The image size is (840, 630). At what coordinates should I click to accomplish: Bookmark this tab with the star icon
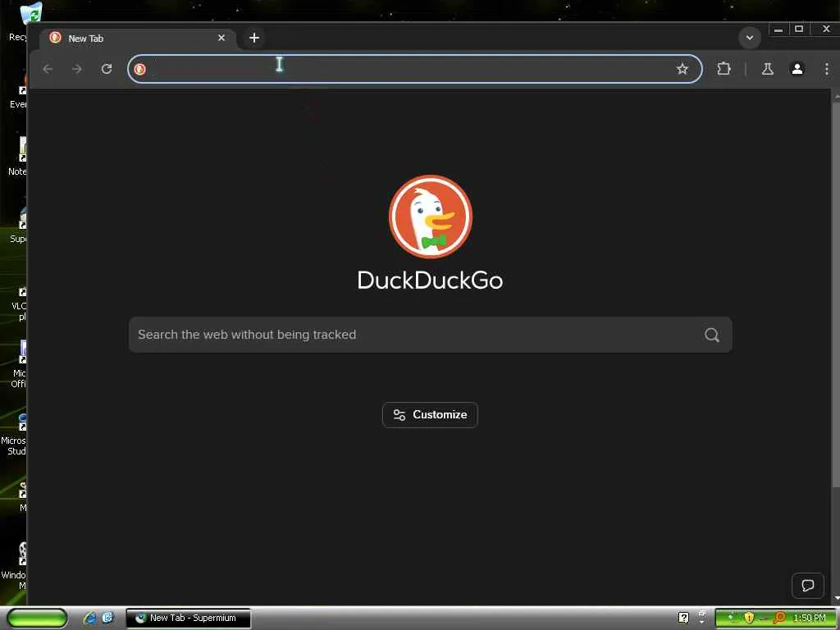coord(682,69)
